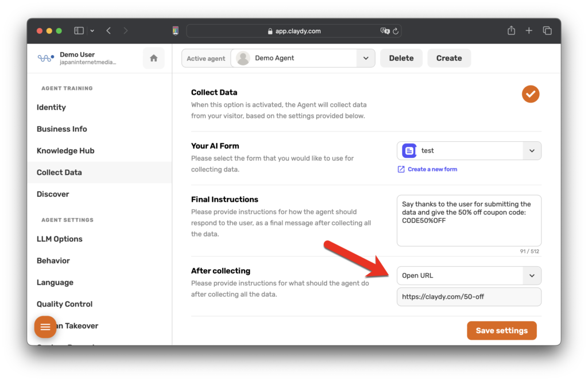Viewport: 588px width, 381px height.
Task: Click Safari sidebar toggle icon
Action: [79, 30]
